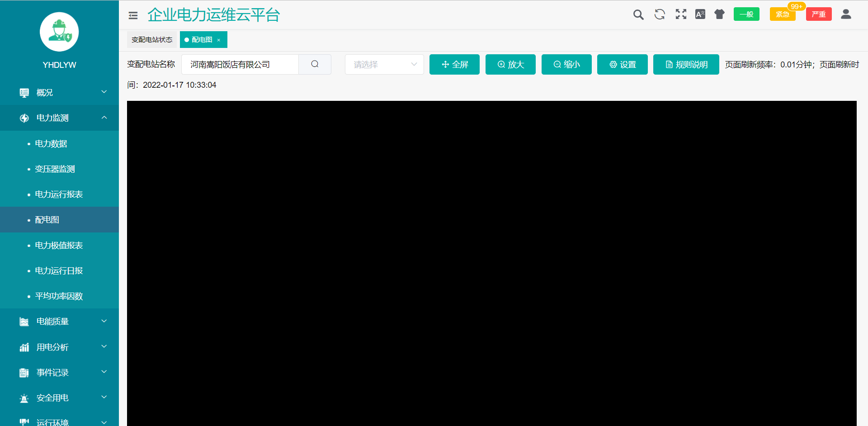Collapse the 电力监测 sidebar menu
This screenshot has width=868, height=426.
59,118
